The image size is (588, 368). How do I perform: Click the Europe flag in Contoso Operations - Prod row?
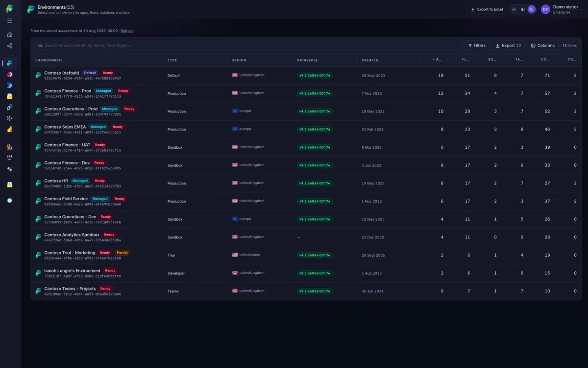point(235,111)
